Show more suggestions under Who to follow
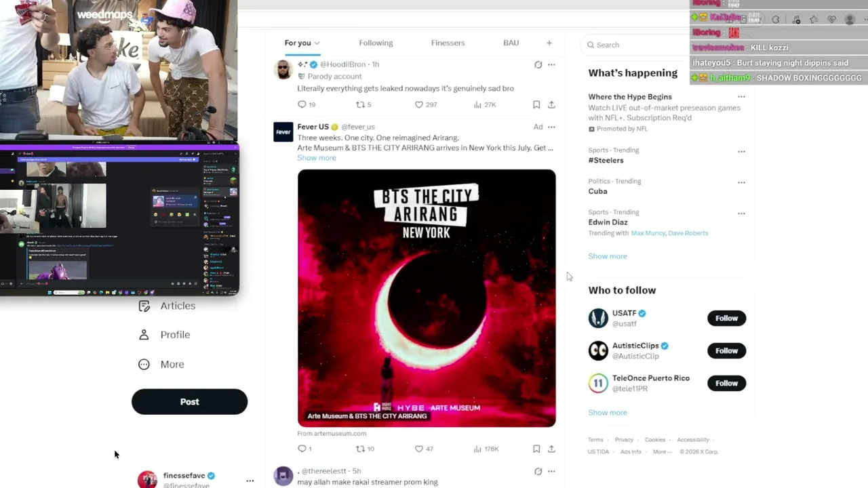Viewport: 868px width, 488px height. coord(608,413)
